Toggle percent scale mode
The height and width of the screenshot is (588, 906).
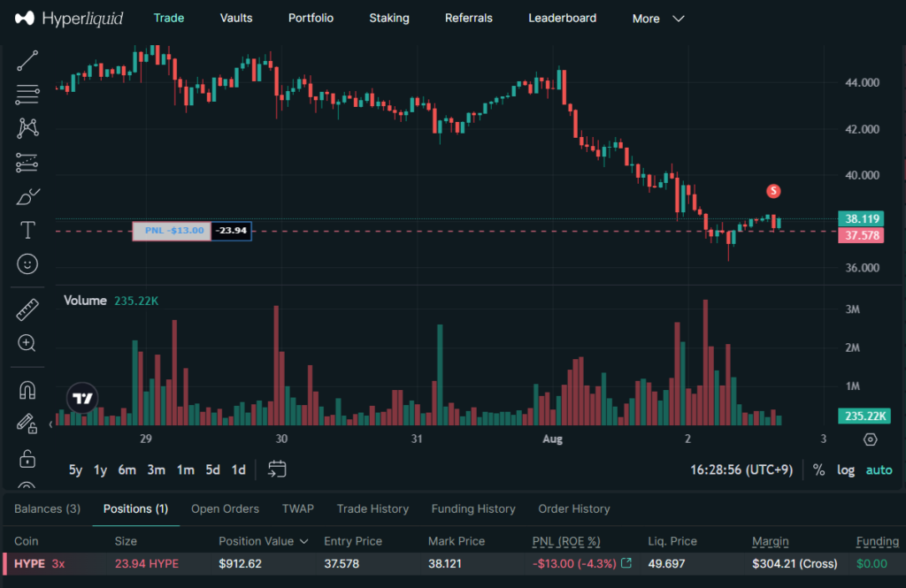818,470
